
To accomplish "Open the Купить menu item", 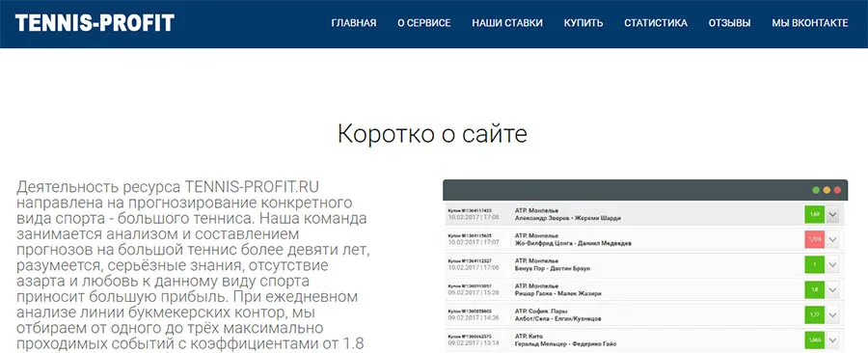I will [x=583, y=23].
